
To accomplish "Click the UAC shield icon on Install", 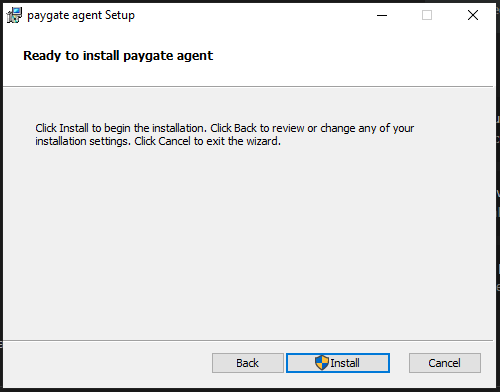I will click(x=322, y=363).
